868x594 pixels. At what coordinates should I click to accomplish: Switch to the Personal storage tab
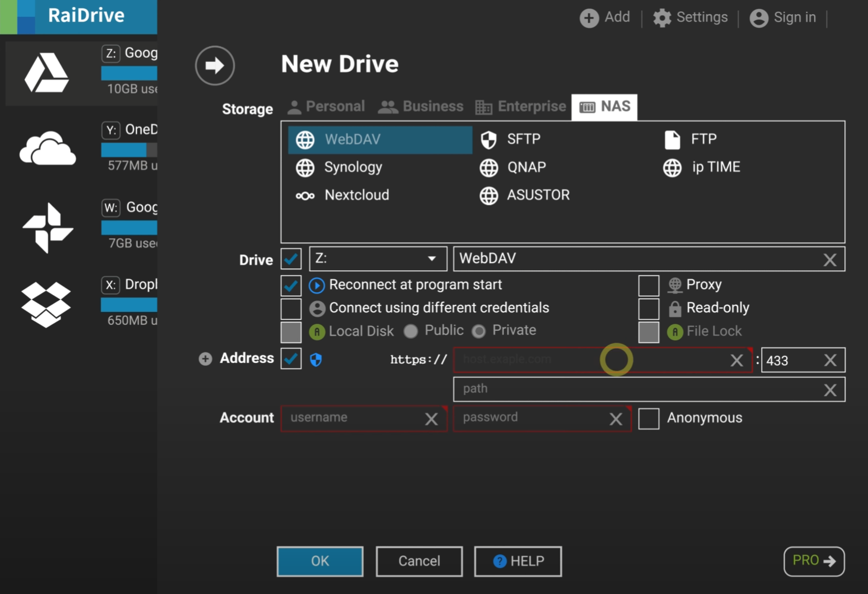326,107
